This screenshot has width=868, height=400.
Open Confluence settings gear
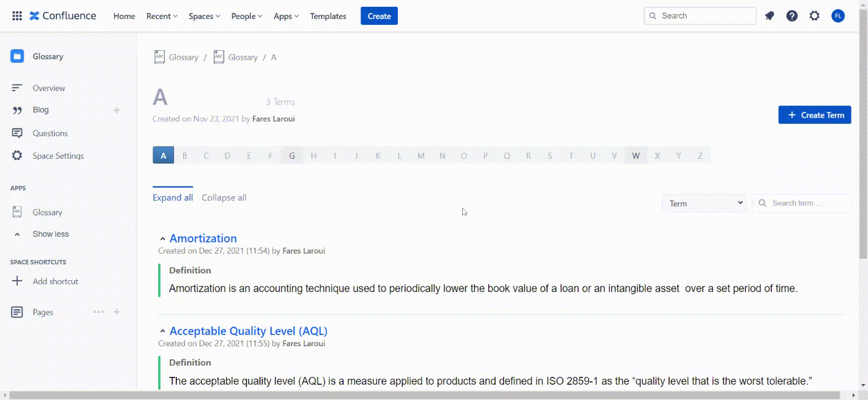pos(814,15)
